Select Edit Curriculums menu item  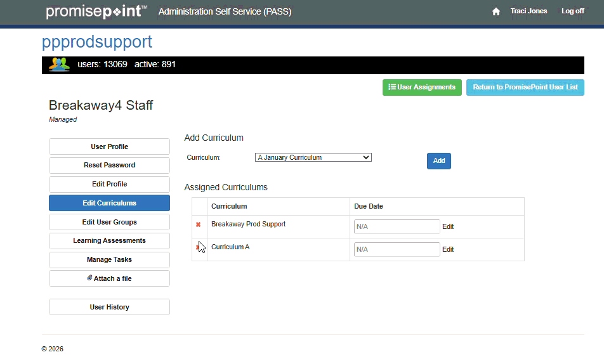[x=109, y=203]
